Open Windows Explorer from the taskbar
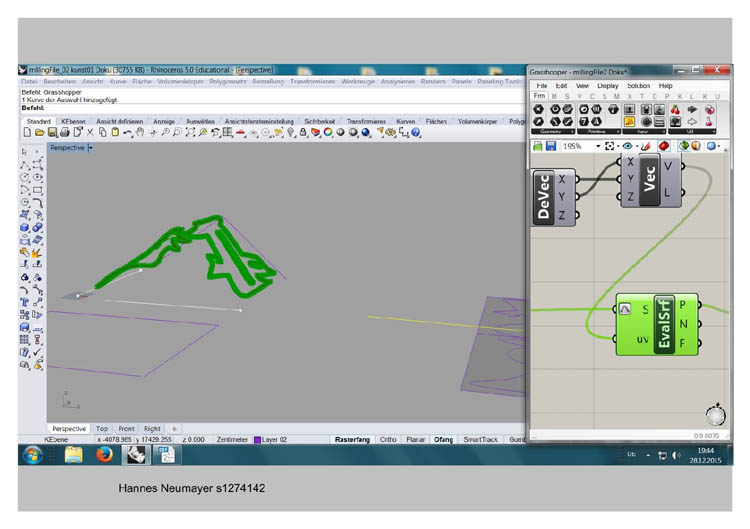750x529 pixels. [74, 455]
